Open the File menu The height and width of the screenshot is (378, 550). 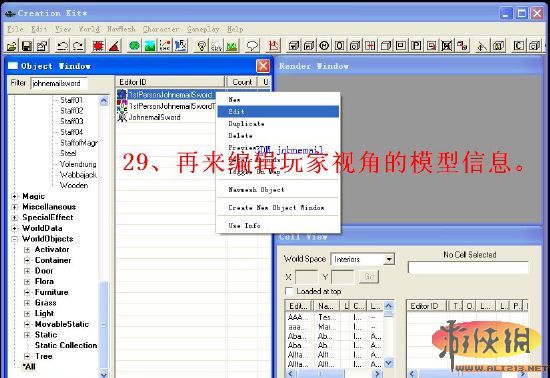15,29
